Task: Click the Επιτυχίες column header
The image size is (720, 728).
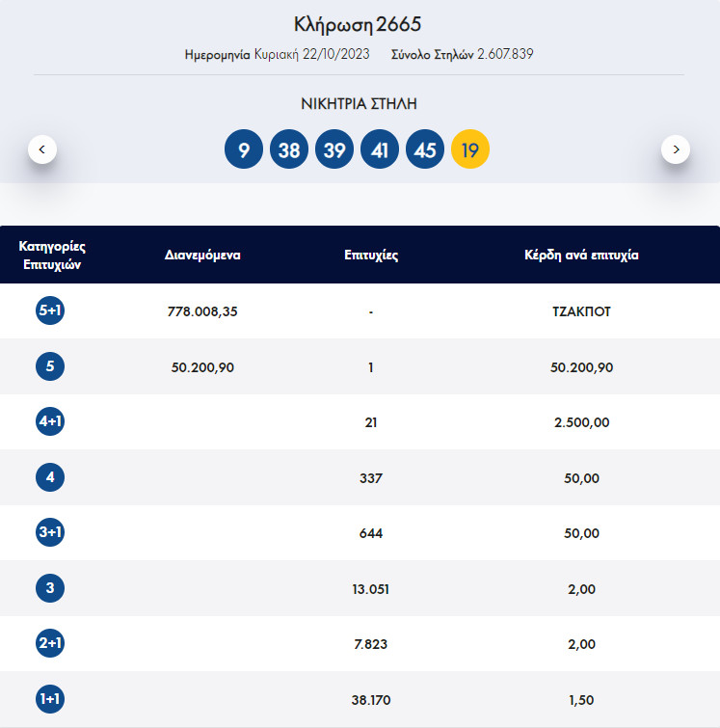Action: click(371, 256)
